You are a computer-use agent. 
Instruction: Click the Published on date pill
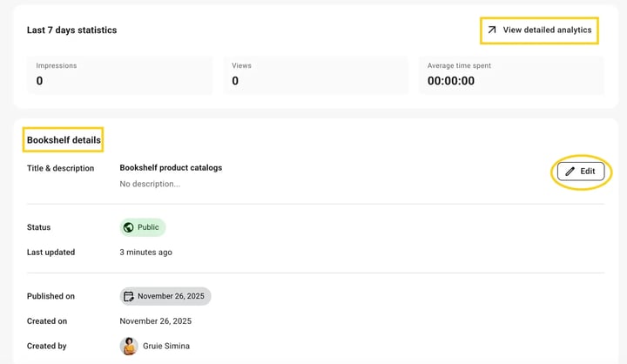point(165,296)
